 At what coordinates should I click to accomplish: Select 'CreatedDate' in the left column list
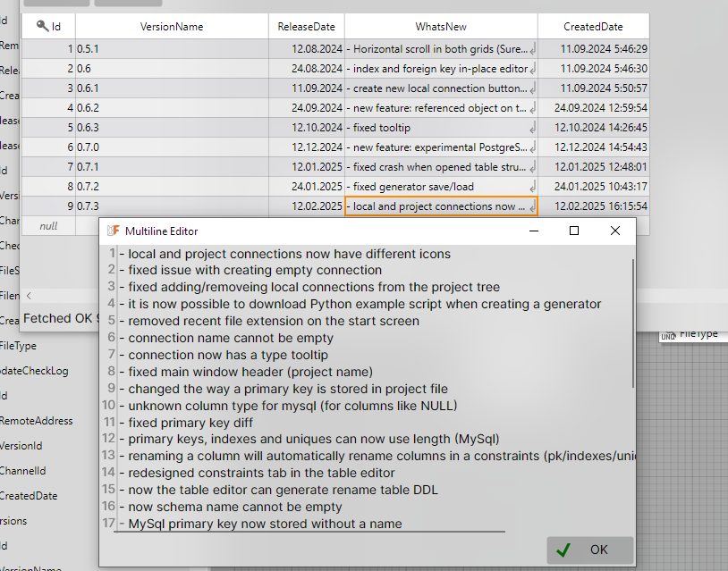29,496
